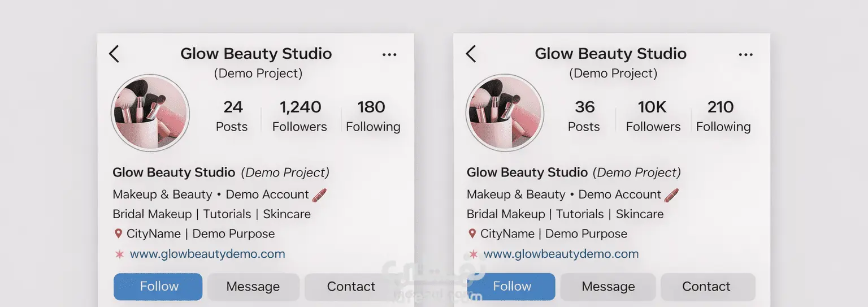Viewport: 868px width, 307px height.
Task: Open the 36 Posts count
Action: 584,116
